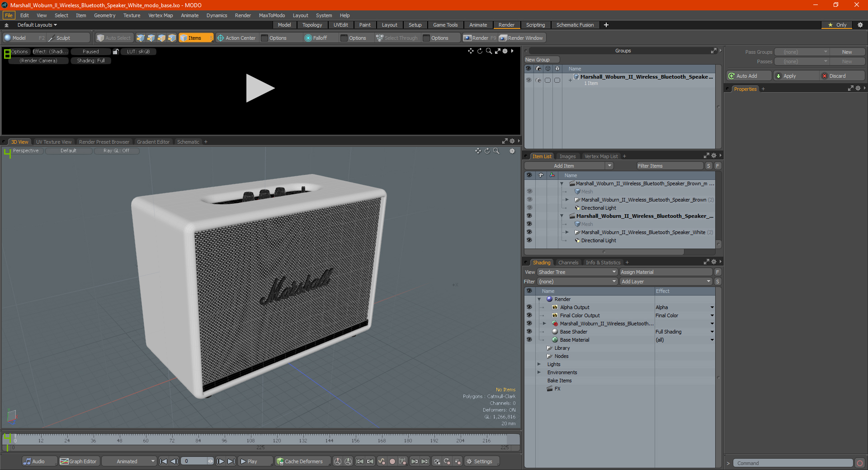Image resolution: width=868 pixels, height=470 pixels.
Task: Click the Render F9 button
Action: [x=480, y=38]
